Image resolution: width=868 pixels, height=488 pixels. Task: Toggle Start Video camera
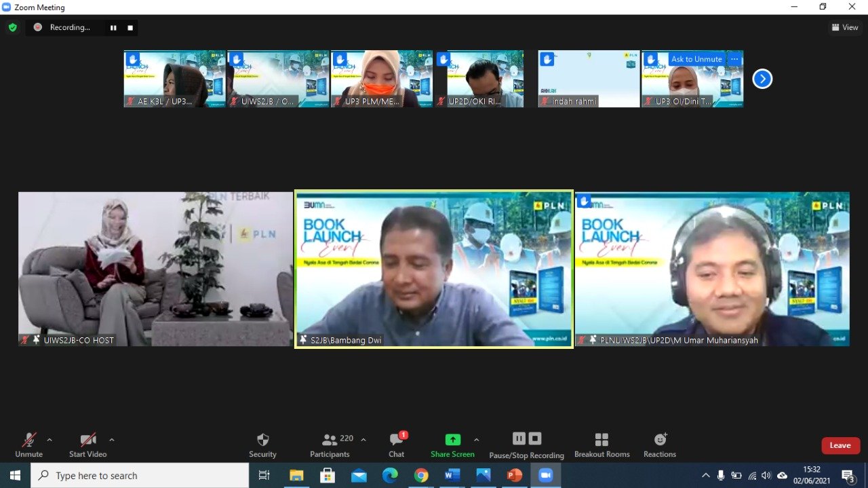click(x=87, y=445)
